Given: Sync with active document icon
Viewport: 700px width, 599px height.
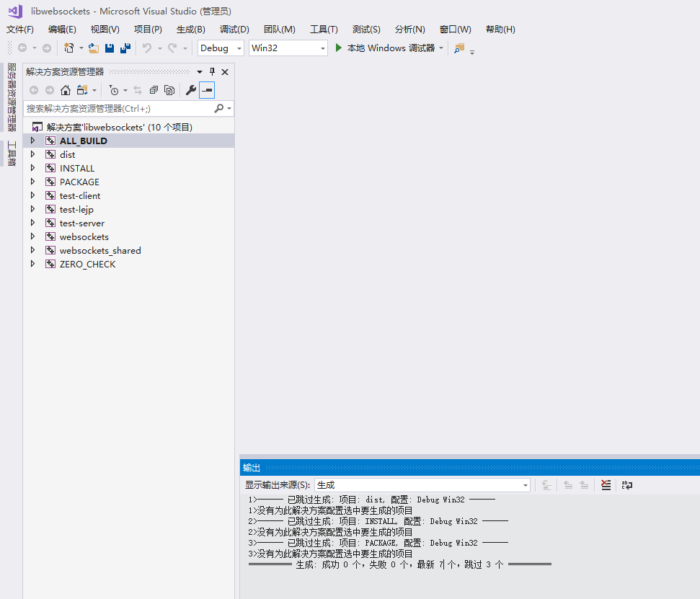Looking at the screenshot, I should click(138, 90).
